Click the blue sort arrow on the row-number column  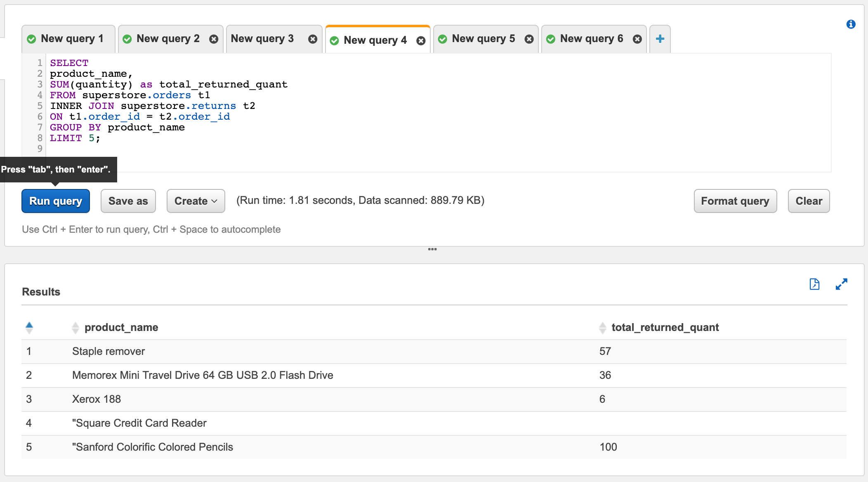point(29,326)
